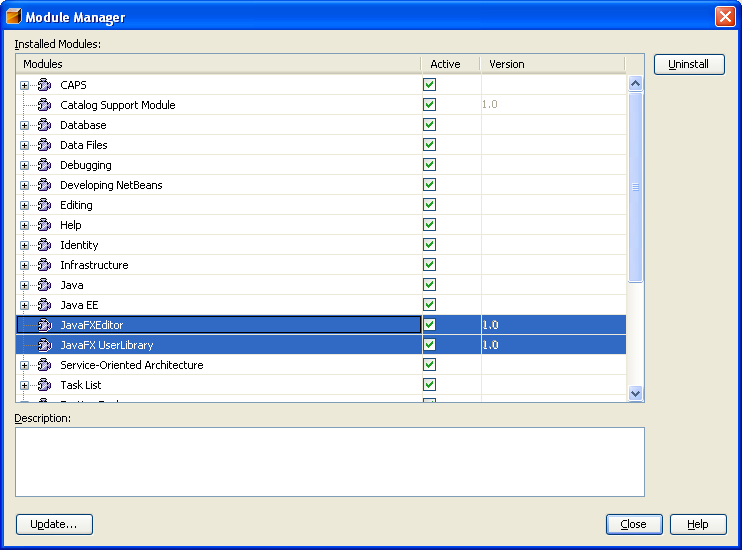Expand the Data Files tree node
742x550 pixels.
[x=24, y=145]
